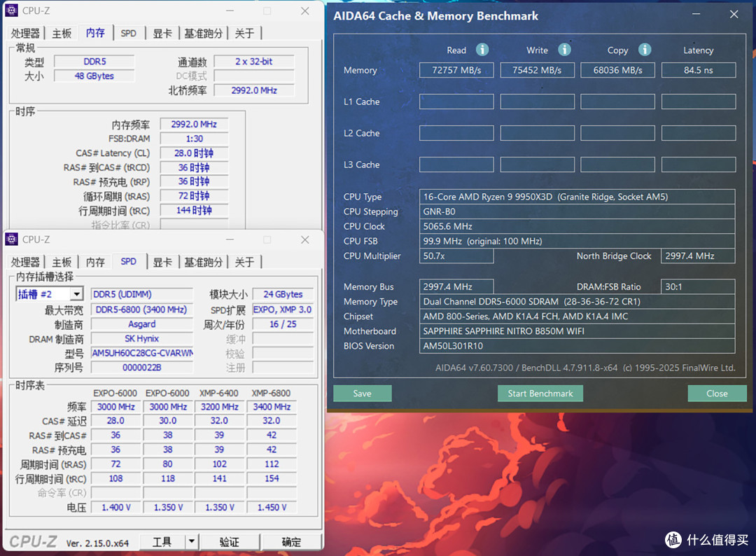Click tRC value 144 时钟

(194, 210)
